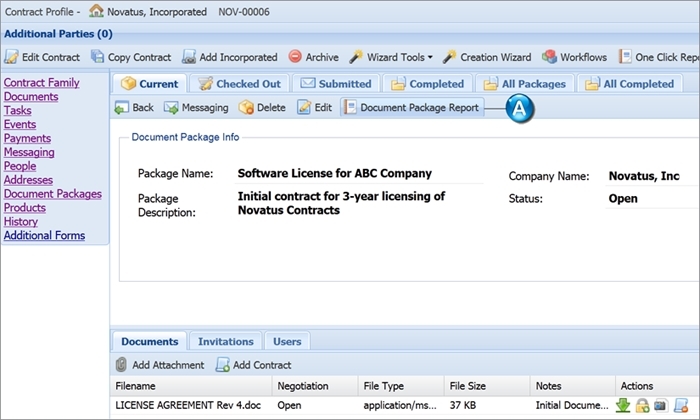The height and width of the screenshot is (420, 700).
Task: Open the Invitations tab
Action: pyautogui.click(x=225, y=341)
